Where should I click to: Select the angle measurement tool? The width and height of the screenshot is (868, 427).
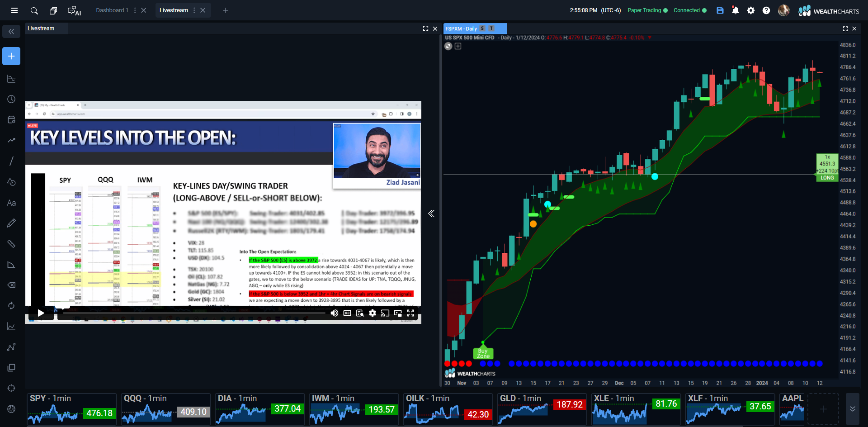coord(11,265)
